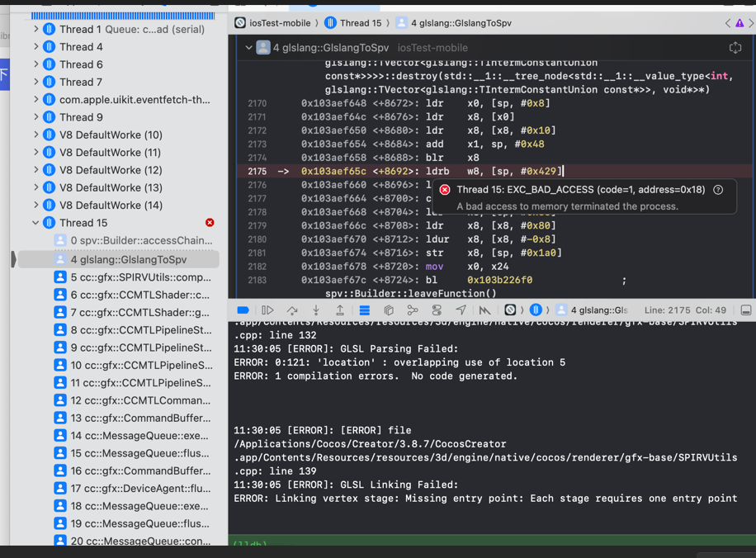Expand Thread 9 disclosure arrow
756x558 pixels.
(36, 117)
